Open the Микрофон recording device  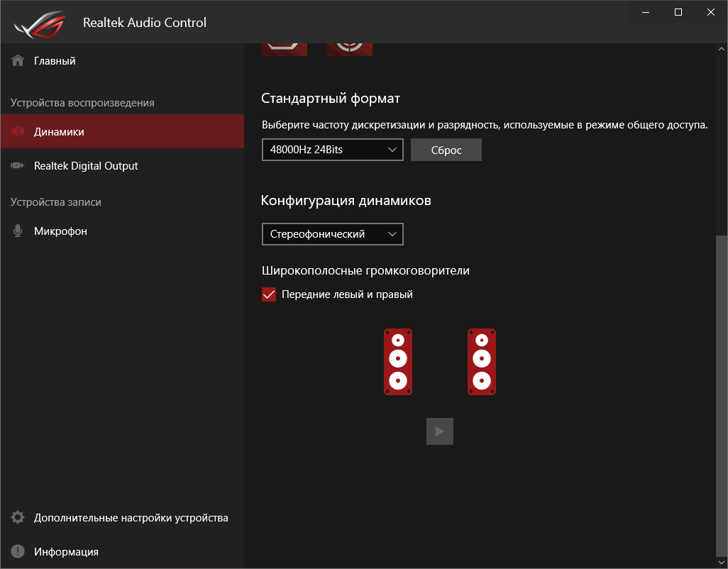click(x=60, y=231)
